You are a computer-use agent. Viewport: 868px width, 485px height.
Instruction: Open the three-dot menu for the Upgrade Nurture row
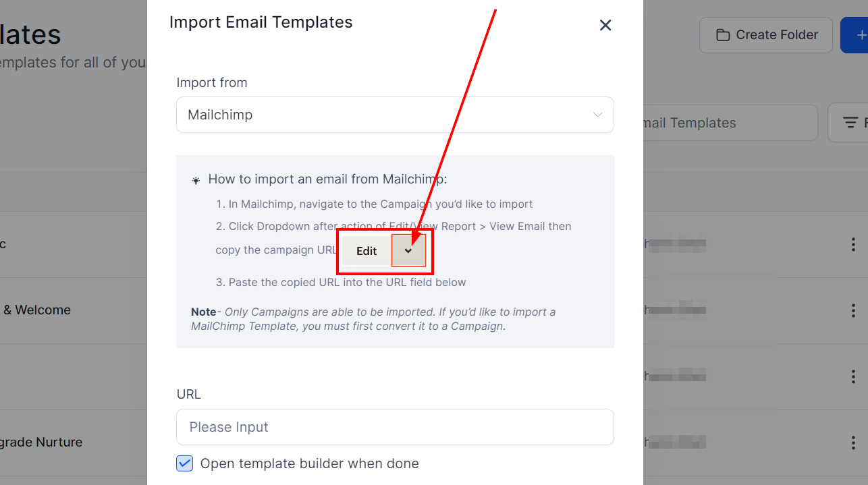pyautogui.click(x=854, y=443)
